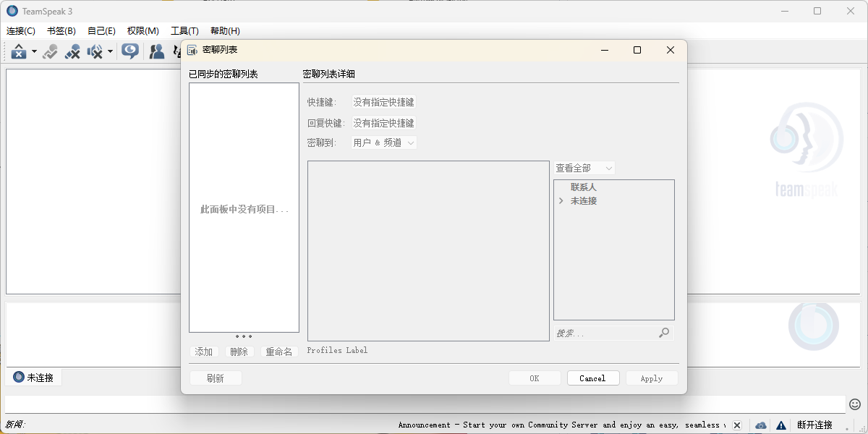Screen dimensions: 868x434
Task: Click the 刷新 button
Action: 216,378
